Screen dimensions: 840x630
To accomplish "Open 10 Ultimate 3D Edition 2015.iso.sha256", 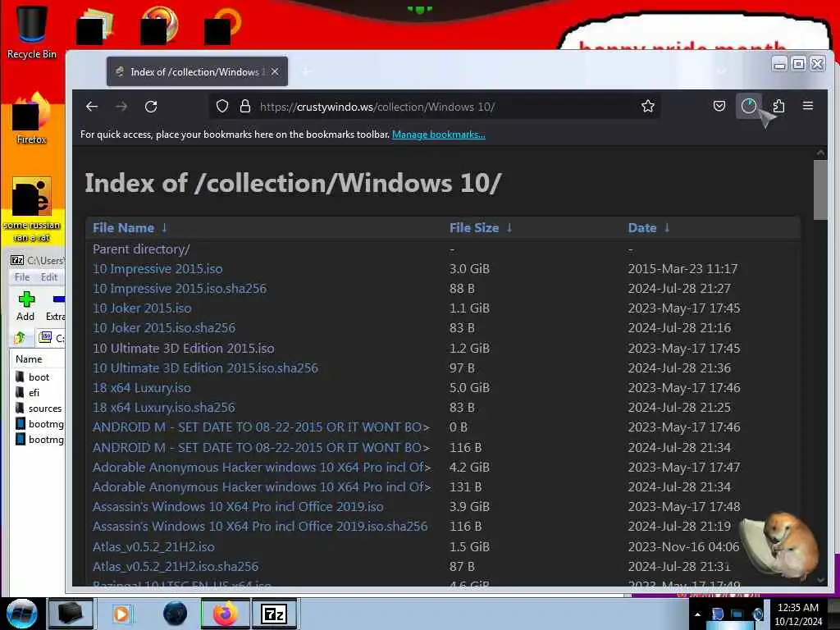I will 205,368.
